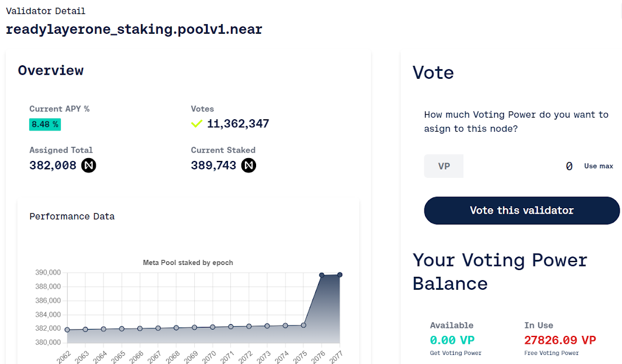The image size is (622, 364).
Task: Click inside the VP amount input field
Action: point(444,166)
